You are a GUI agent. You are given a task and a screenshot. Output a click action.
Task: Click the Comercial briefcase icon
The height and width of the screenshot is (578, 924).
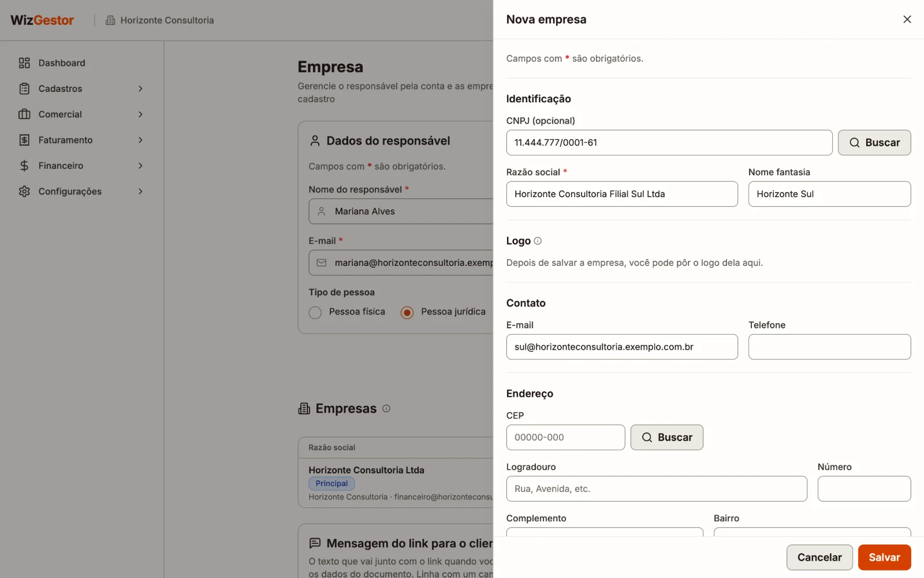(x=24, y=114)
